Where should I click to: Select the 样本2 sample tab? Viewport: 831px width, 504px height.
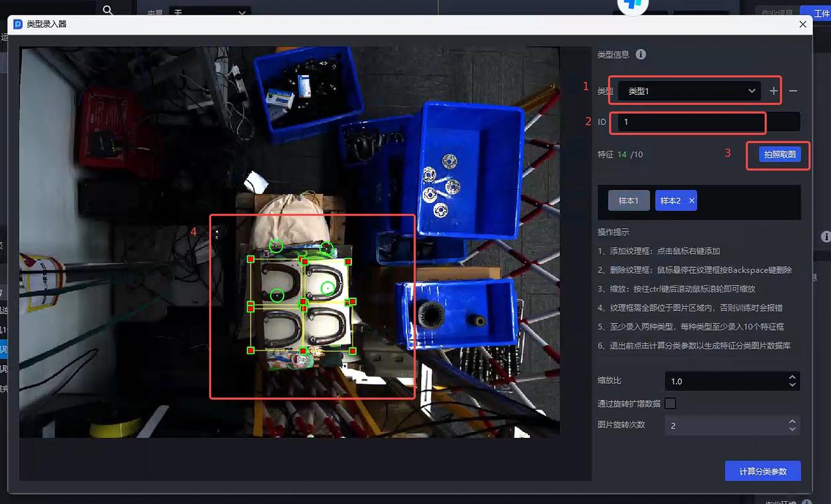[x=670, y=201]
